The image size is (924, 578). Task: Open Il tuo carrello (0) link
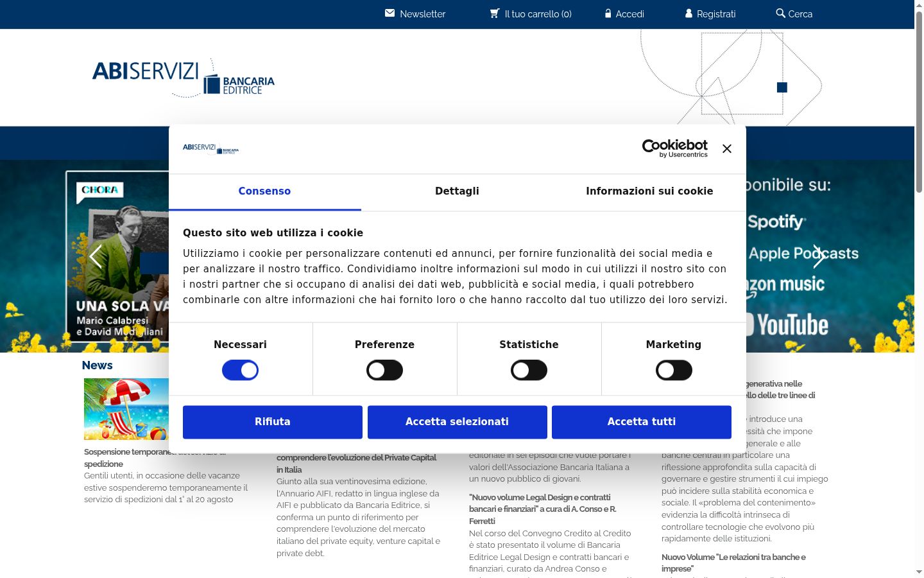[538, 14]
